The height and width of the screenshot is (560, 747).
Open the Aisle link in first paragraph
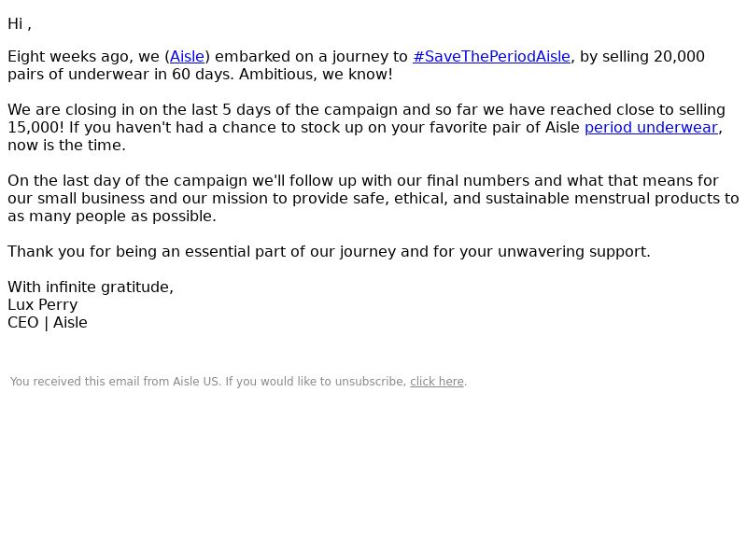click(188, 57)
